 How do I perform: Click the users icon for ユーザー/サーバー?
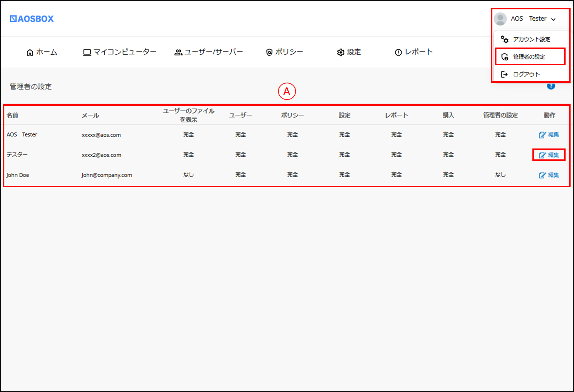click(178, 52)
